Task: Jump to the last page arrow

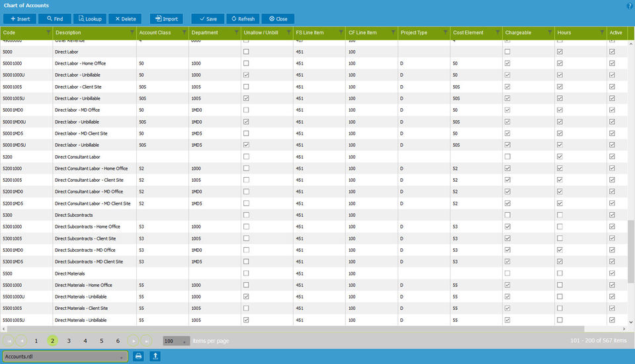Action: coord(146,341)
